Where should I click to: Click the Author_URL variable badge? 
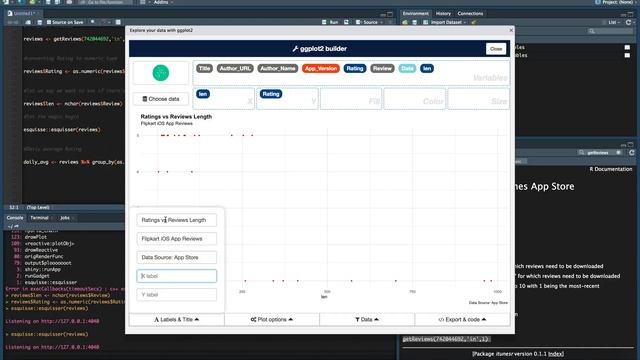(x=235, y=69)
